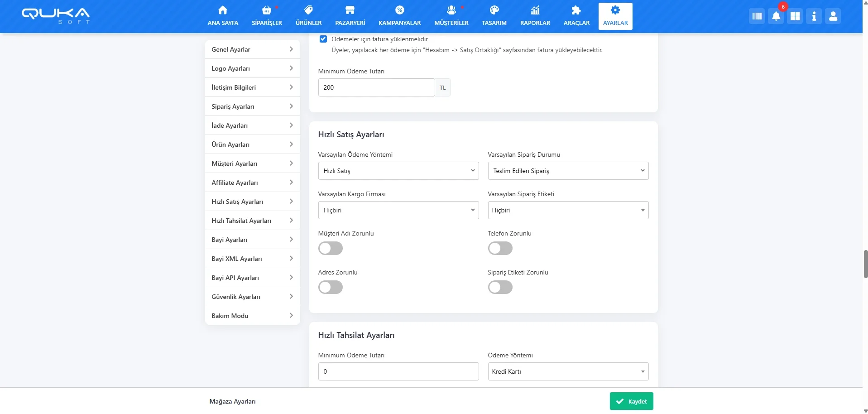Screen dimensions: 868x414
Task: Enable the Müşteri Adı Zorunlu toggle
Action: [x=331, y=248]
